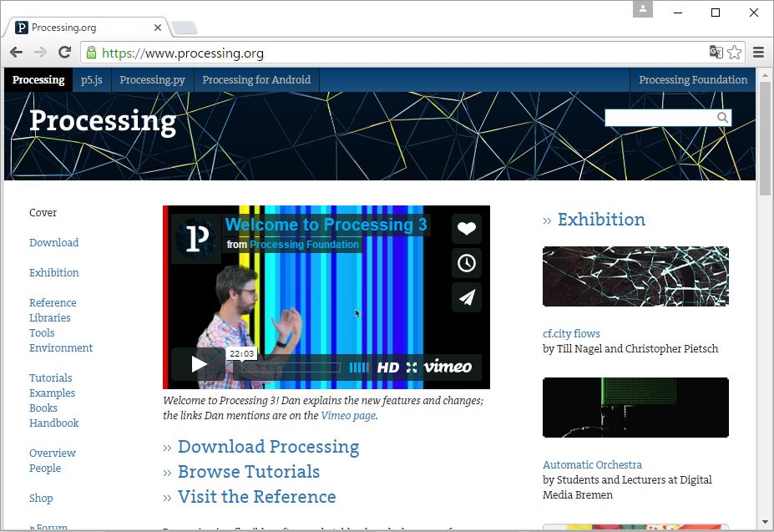Screen dimensions: 774x532
Task: Open the Tools sidebar link
Action: (42, 333)
